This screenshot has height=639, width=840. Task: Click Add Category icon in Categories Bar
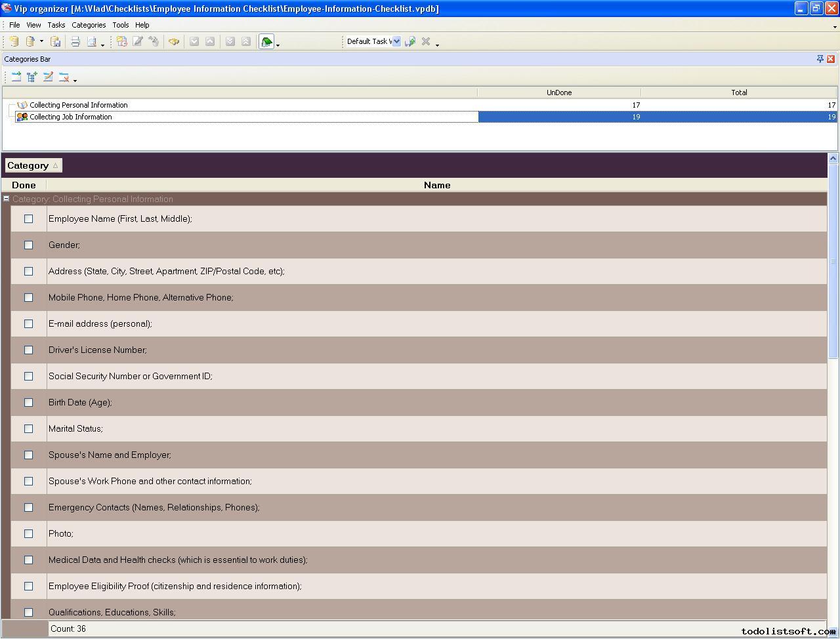coord(16,77)
